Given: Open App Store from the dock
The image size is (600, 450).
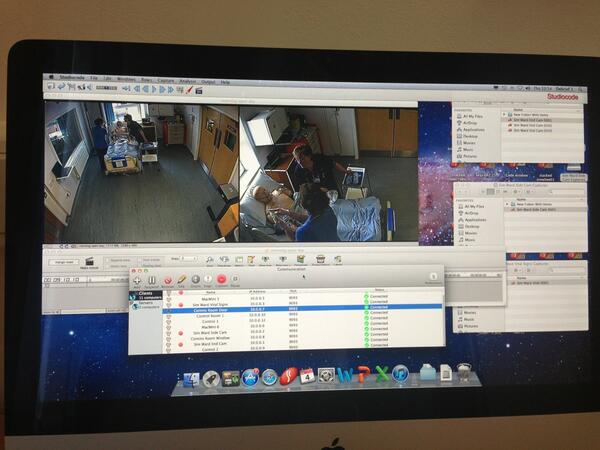Looking at the screenshot, I should [250, 378].
